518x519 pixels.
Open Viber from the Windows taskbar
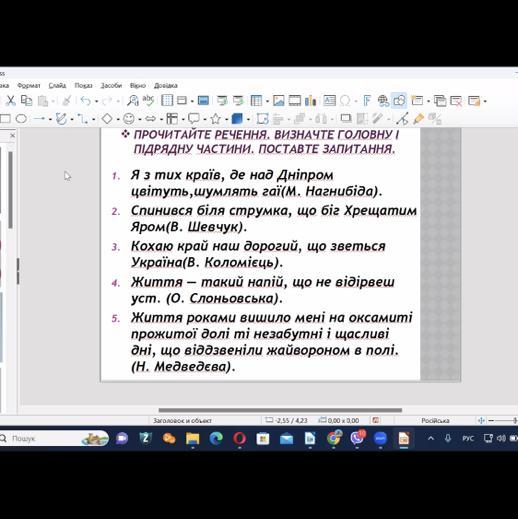pos(357,438)
